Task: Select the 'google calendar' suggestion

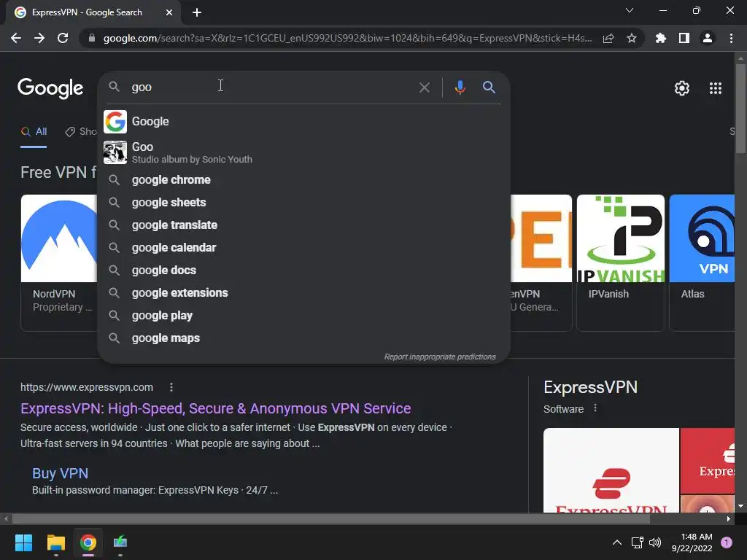Action: [x=303, y=248]
